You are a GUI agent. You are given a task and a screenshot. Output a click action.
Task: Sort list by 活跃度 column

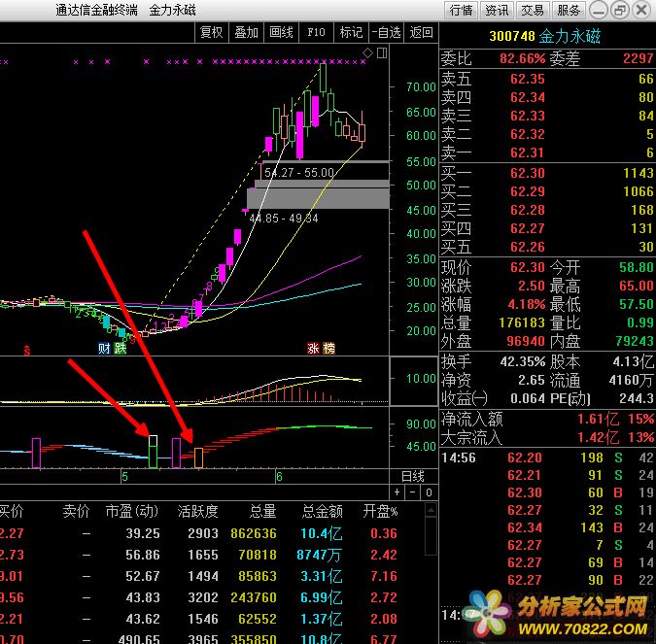tap(197, 511)
